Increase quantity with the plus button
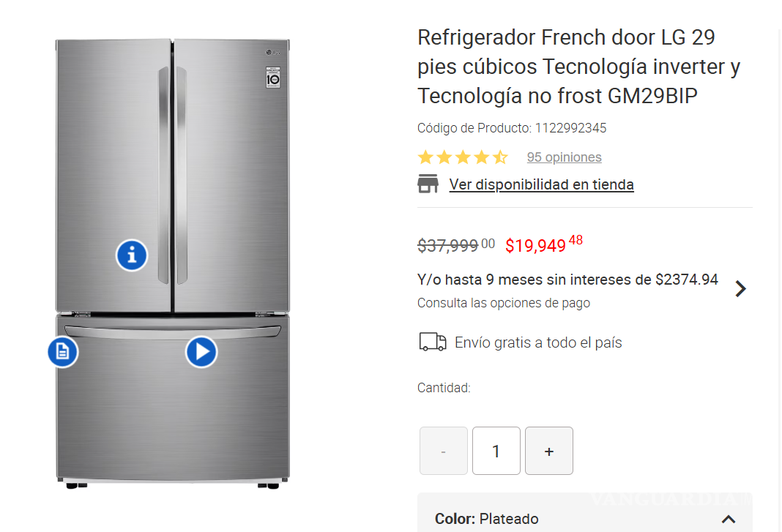Screen dimensions: 782x532 (549, 451)
